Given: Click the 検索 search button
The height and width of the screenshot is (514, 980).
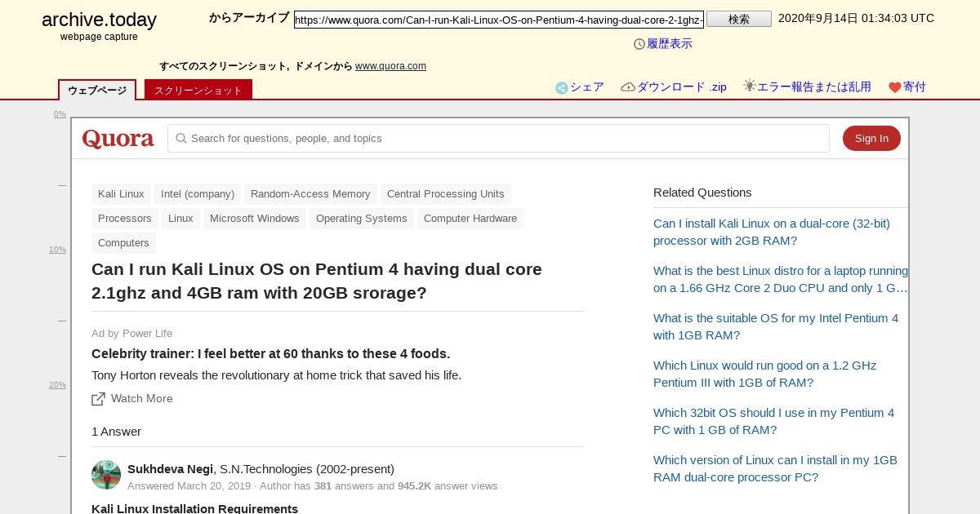Looking at the screenshot, I should click(739, 19).
